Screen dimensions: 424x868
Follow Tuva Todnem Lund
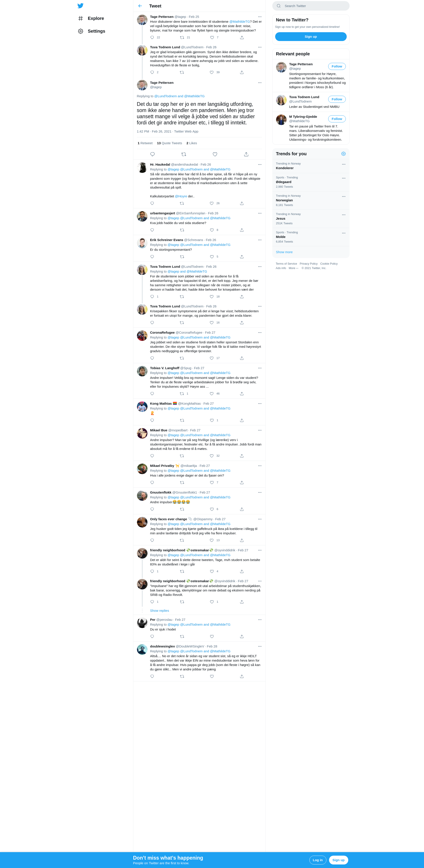click(x=337, y=99)
